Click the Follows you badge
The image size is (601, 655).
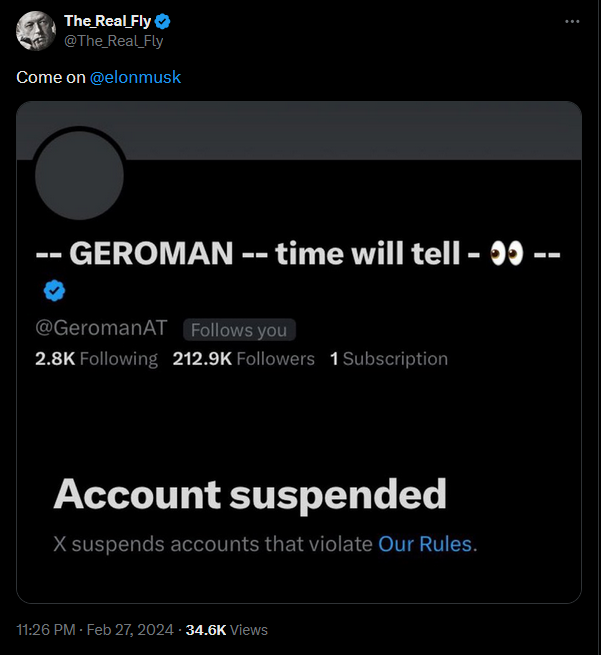pos(239,330)
